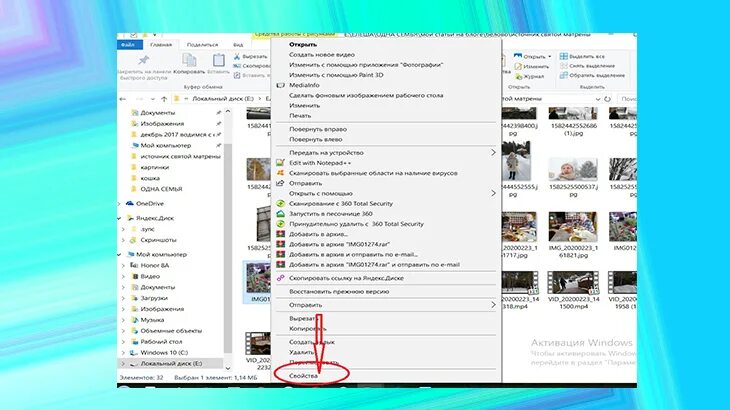Expand the lower Отправить submenu arrow

pyautogui.click(x=493, y=305)
